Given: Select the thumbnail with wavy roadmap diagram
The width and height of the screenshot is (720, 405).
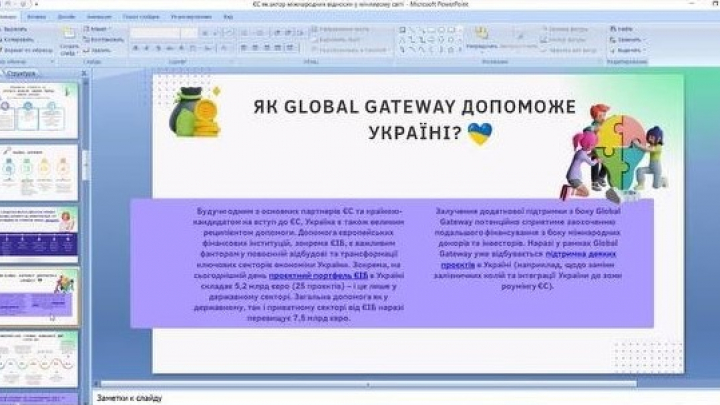Looking at the screenshot, I should click(x=38, y=359).
